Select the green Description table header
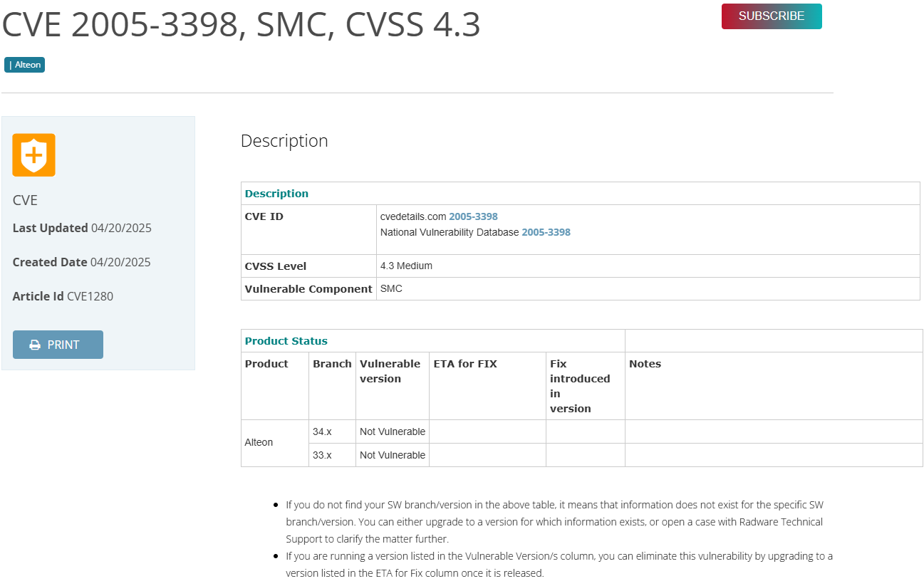 [x=276, y=194]
